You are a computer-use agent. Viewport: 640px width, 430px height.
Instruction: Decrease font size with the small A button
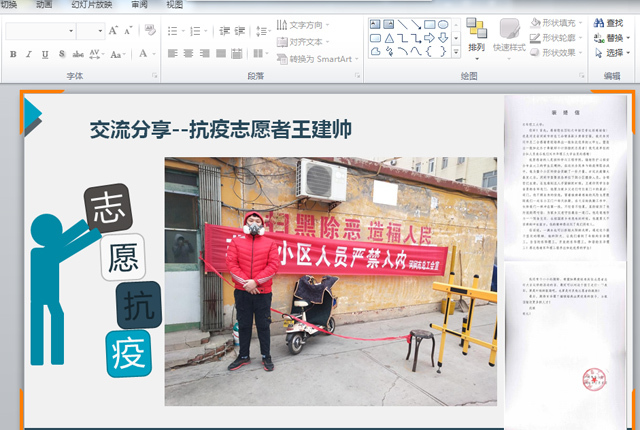click(128, 31)
